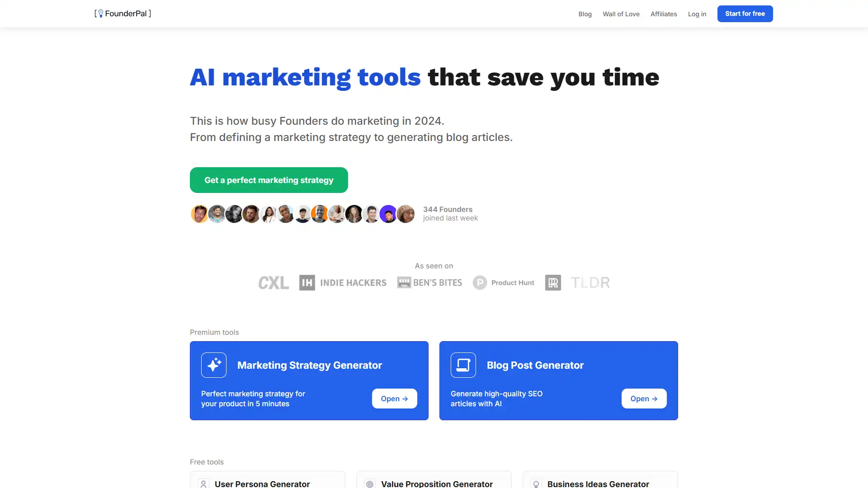Click the Wall of Love link

point(621,13)
